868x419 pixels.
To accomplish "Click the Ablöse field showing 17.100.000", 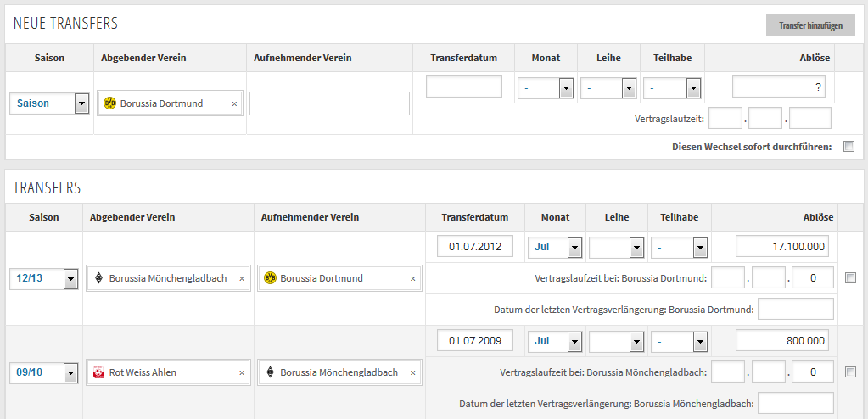I will (782, 246).
